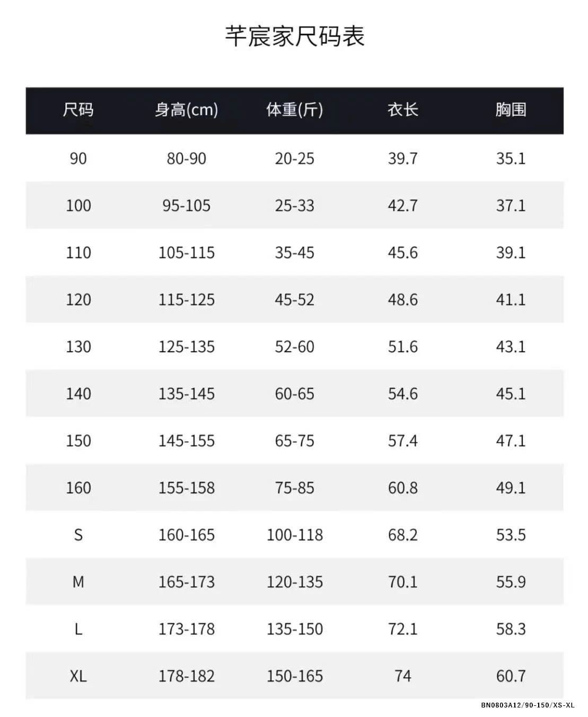This screenshot has width=588, height=717.
Task: Click the chest value 60.7
Action: pyautogui.click(x=511, y=676)
